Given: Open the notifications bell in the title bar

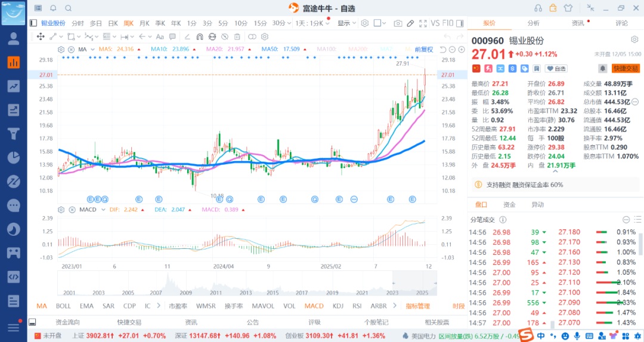Looking at the screenshot, I should point(54,8).
